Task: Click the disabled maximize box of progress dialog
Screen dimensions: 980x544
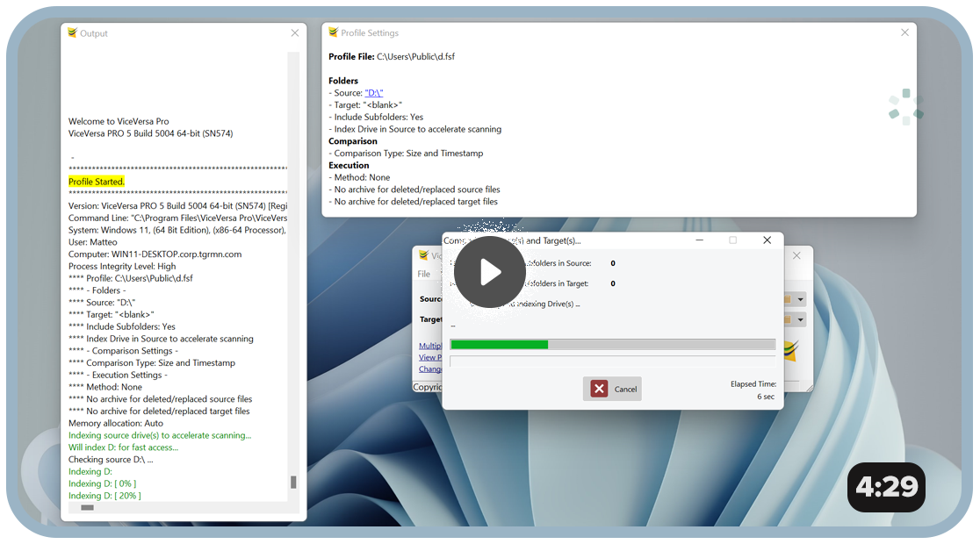Action: point(732,240)
